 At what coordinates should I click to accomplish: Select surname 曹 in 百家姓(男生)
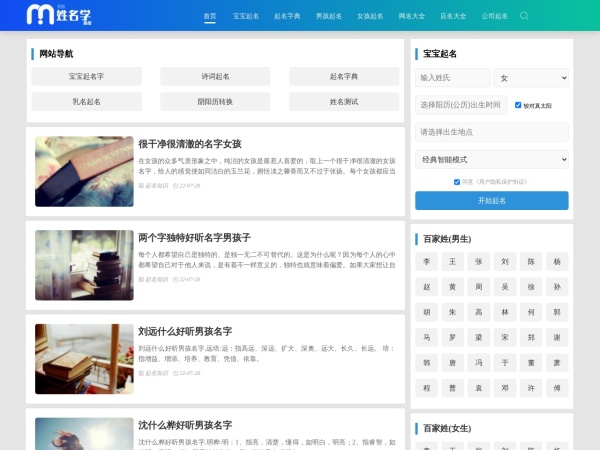(x=453, y=388)
